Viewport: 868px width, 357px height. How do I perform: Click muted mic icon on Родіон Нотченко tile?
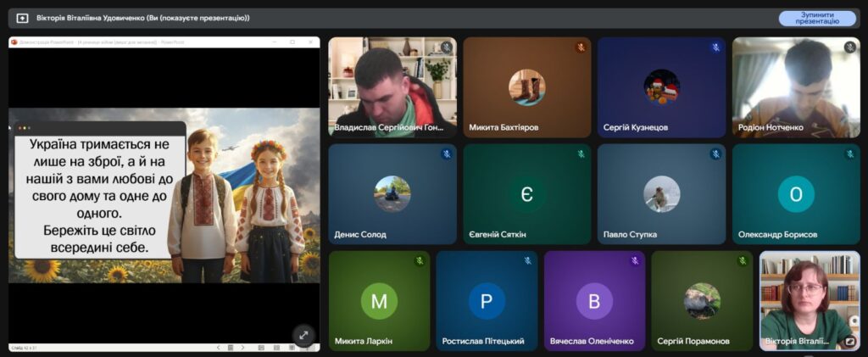pos(849,47)
